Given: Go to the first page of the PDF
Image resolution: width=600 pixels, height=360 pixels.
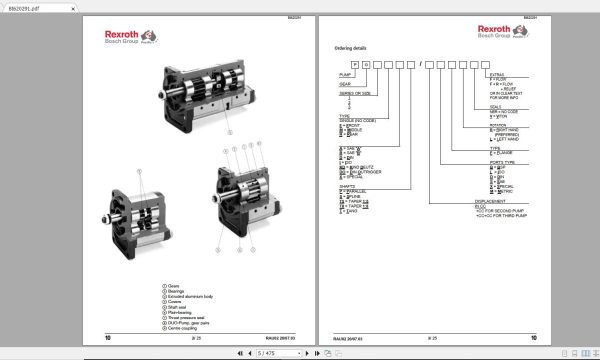Looking at the screenshot, I should (x=240, y=353).
